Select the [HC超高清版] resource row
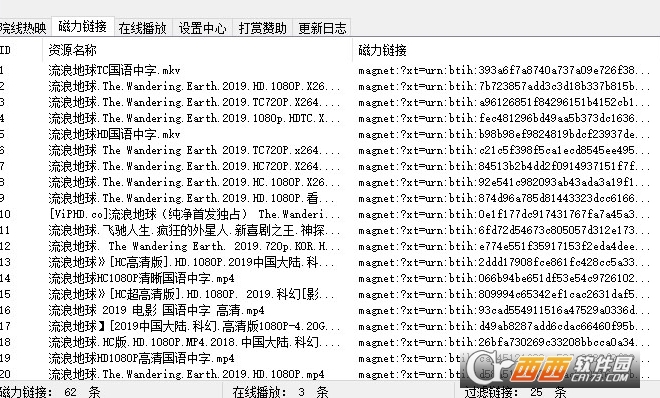 [192, 294]
